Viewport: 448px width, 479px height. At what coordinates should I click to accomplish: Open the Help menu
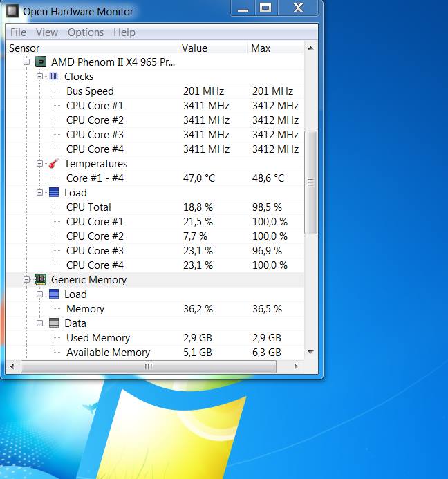coord(124,32)
